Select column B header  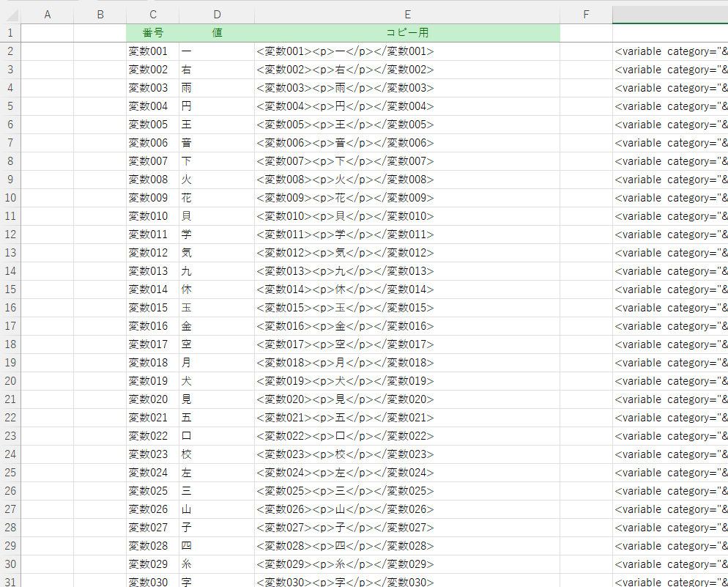pos(100,15)
